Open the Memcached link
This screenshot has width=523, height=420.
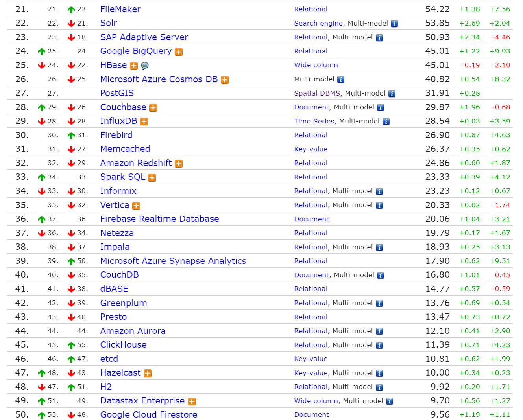pyautogui.click(x=125, y=149)
